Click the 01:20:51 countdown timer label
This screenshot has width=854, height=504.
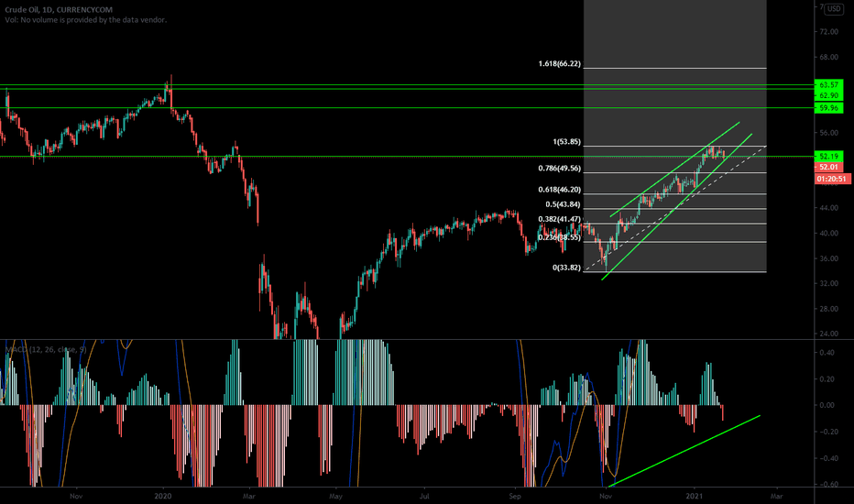(833, 179)
